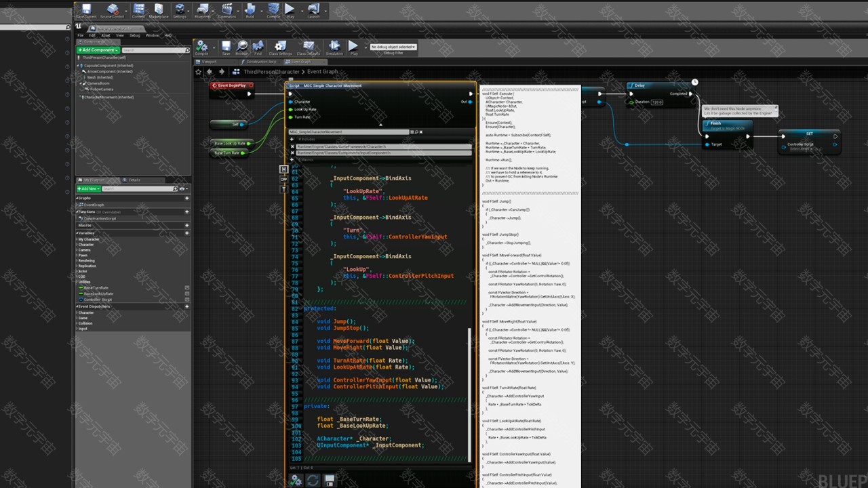This screenshot has height=488, width=868.
Task: Click the H button beside code editor
Action: point(283,169)
